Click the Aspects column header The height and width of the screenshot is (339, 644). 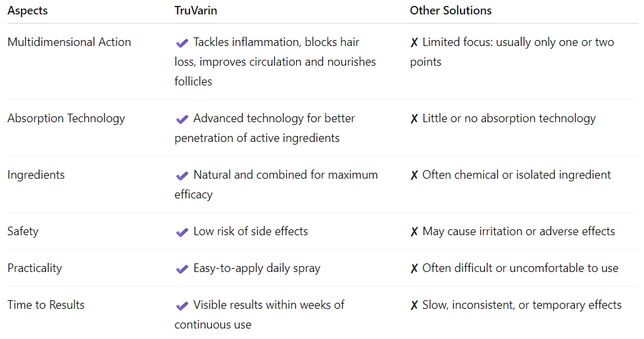(28, 11)
